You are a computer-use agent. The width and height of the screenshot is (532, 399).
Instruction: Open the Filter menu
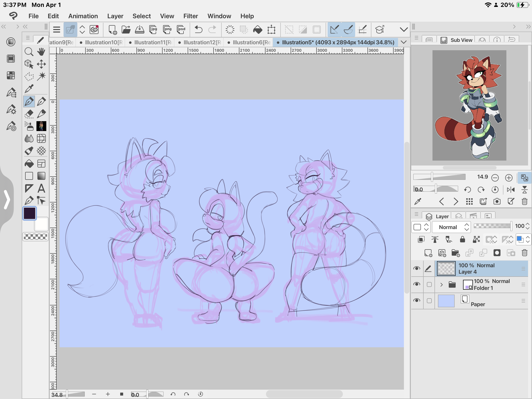[x=190, y=16]
